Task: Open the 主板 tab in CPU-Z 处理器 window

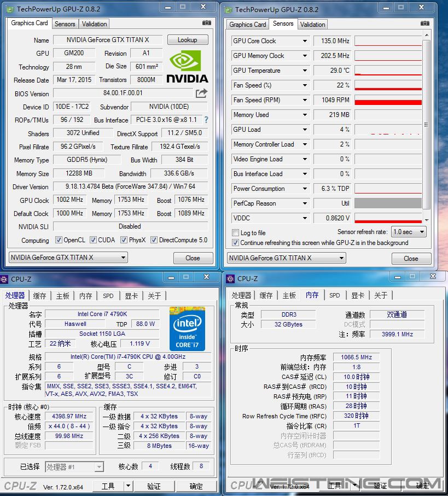Action: click(63, 296)
